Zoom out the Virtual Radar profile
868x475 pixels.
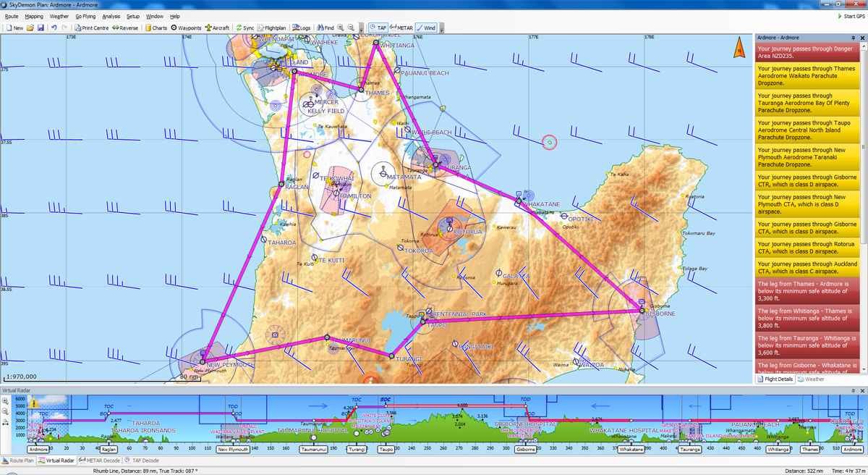click(5, 411)
